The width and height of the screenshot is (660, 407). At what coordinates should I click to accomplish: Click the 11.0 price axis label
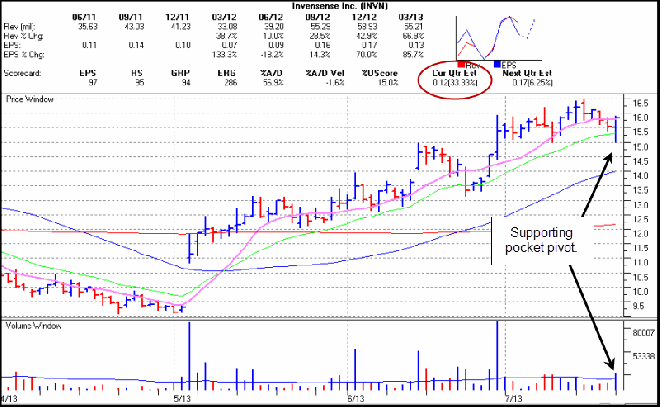[x=640, y=262]
